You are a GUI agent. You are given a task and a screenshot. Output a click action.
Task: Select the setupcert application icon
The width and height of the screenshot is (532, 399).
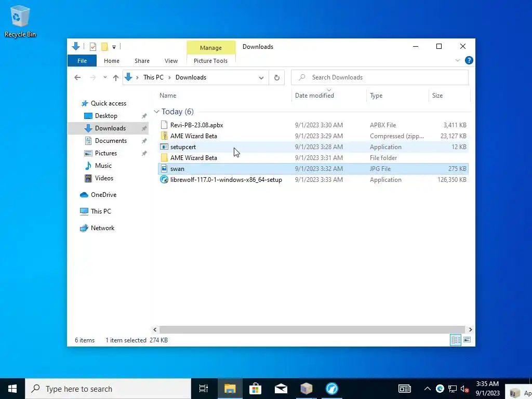click(x=164, y=147)
